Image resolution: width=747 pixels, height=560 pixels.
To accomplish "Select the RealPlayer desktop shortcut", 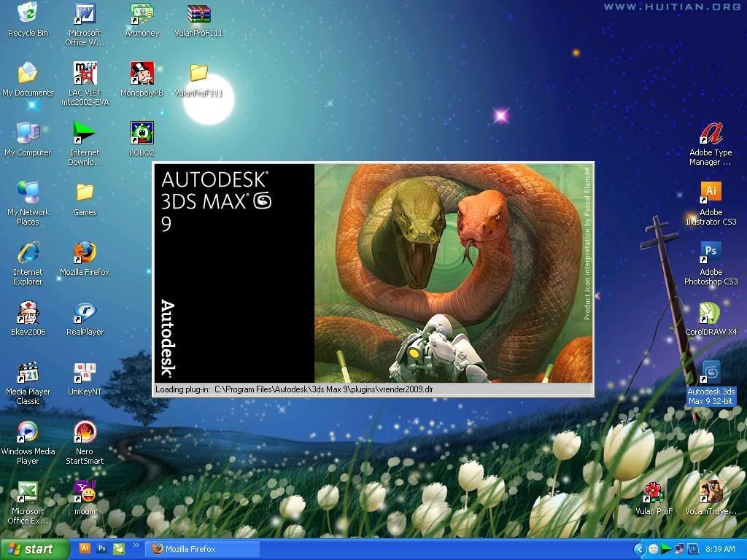I will click(x=85, y=319).
